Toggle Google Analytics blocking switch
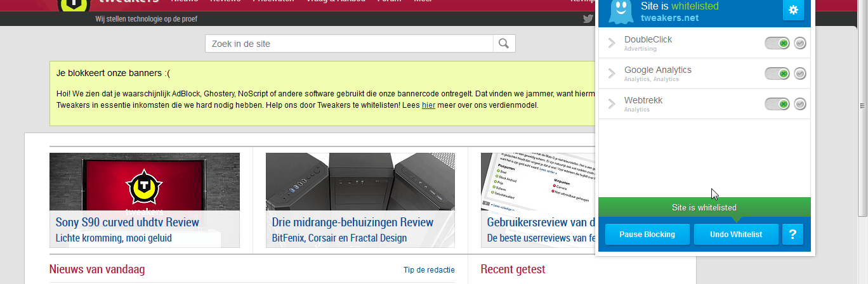 pos(777,74)
